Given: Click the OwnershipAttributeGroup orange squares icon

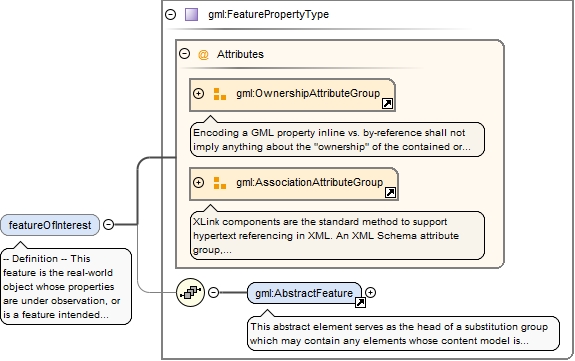Looking at the screenshot, I should [220, 94].
